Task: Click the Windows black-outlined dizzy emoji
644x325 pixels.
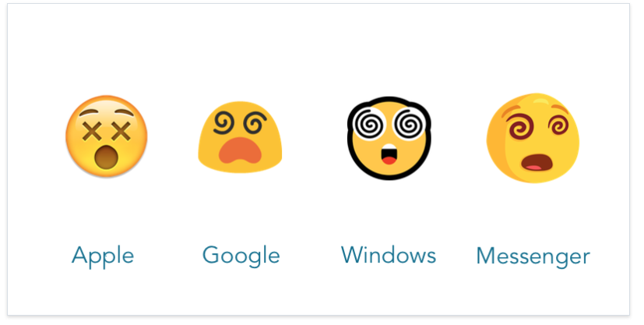Action: (389, 138)
